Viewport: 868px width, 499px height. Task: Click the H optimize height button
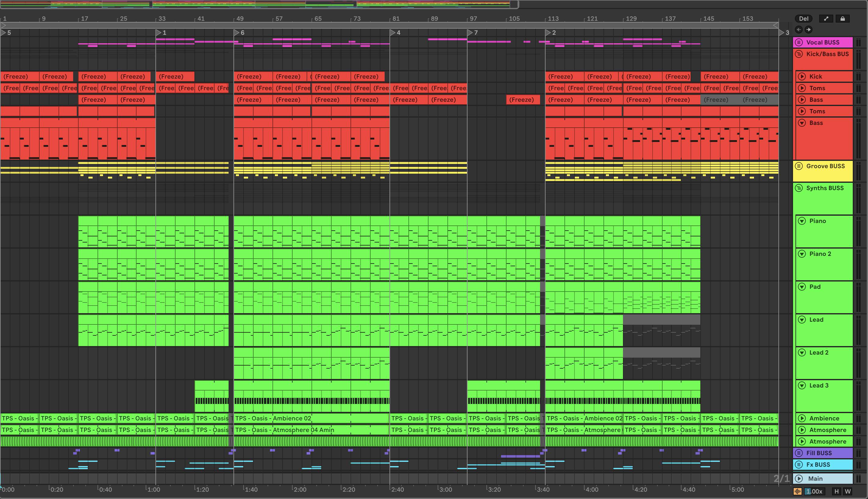point(837,491)
